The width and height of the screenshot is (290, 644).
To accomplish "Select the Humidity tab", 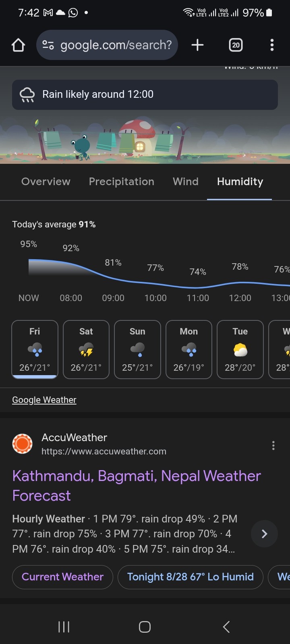I will [240, 182].
